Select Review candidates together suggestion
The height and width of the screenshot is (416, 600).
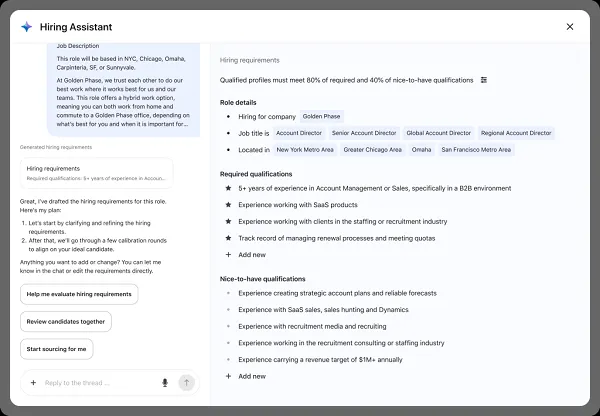click(x=66, y=321)
